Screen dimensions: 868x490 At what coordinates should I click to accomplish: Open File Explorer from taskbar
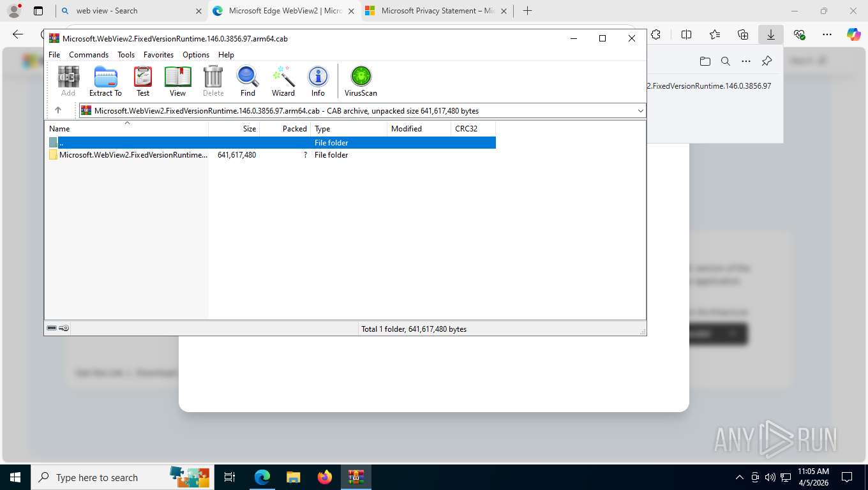[x=293, y=477]
